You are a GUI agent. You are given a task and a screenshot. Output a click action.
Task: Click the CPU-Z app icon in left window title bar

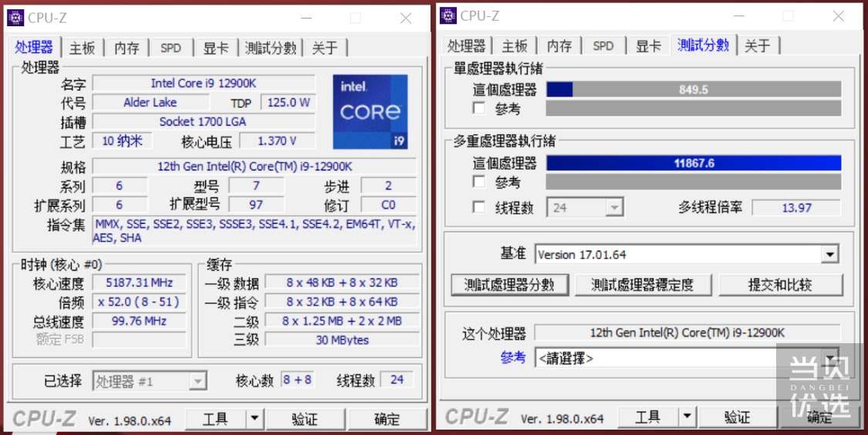(15, 18)
